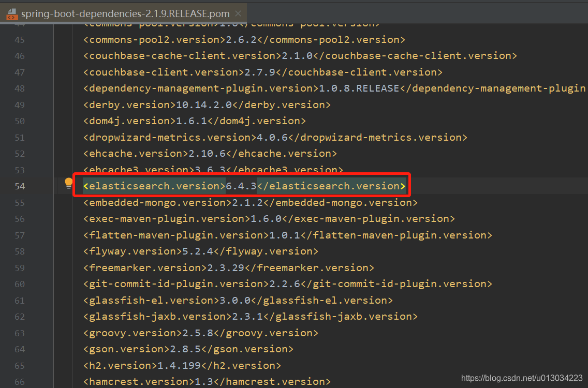The image size is (588, 388).
Task: Click the light bulb intention icon on line 54
Action: (69, 183)
